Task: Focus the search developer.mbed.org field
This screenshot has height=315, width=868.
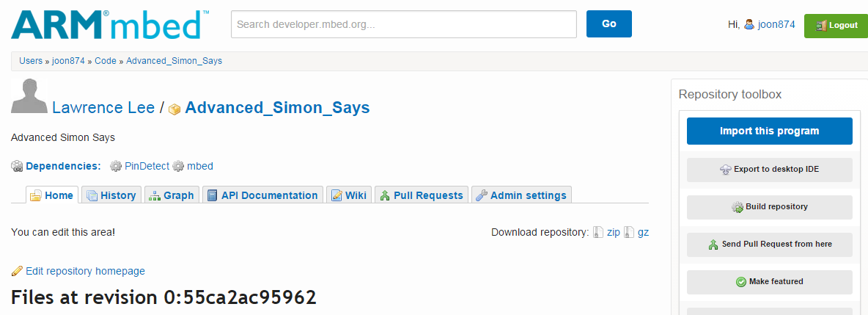Action: (403, 24)
